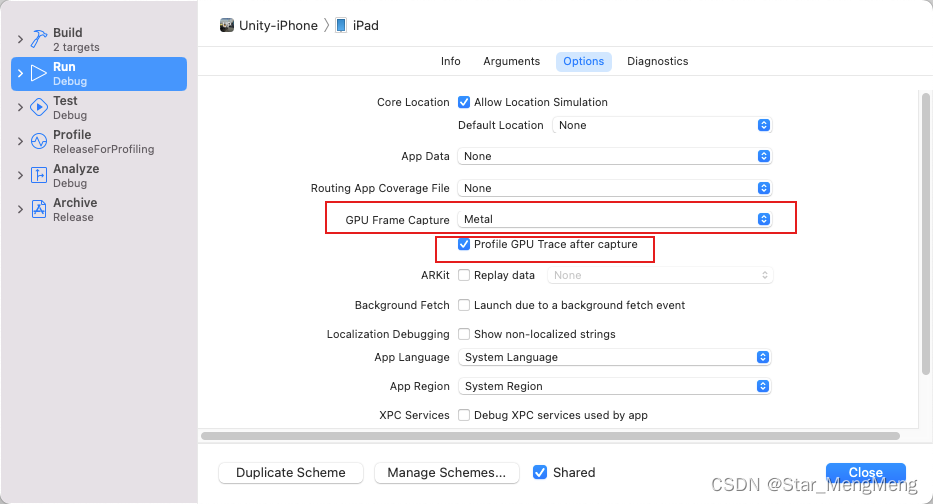The image size is (933, 504).
Task: Click the Archive icon in sidebar
Action: click(39, 209)
